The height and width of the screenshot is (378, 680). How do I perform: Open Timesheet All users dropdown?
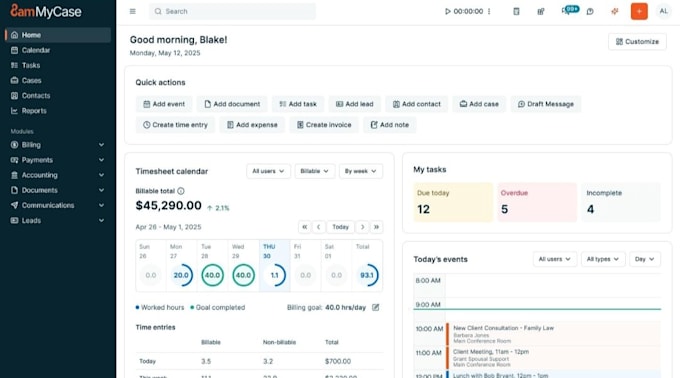click(x=268, y=171)
